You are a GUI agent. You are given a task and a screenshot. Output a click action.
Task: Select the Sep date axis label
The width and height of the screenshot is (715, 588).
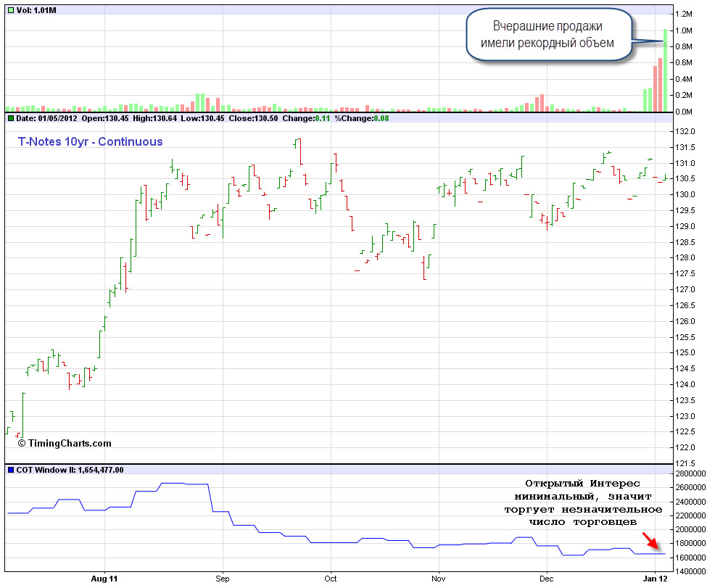222,579
